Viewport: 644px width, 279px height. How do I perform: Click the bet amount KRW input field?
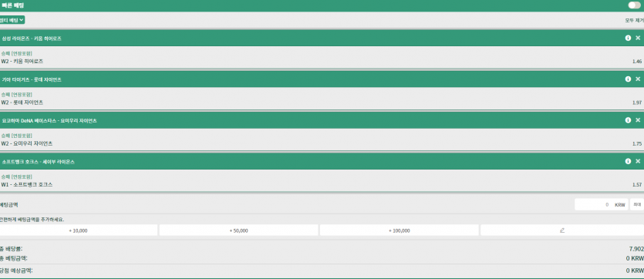coord(601,204)
